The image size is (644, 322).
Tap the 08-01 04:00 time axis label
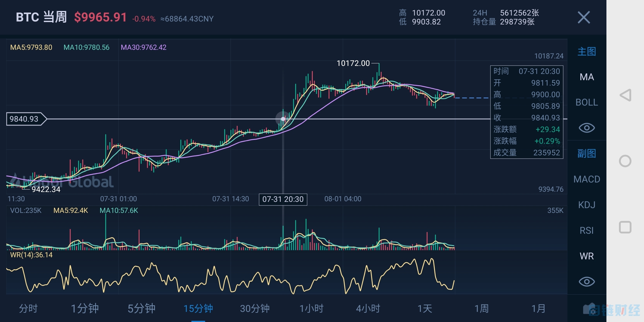tap(343, 199)
